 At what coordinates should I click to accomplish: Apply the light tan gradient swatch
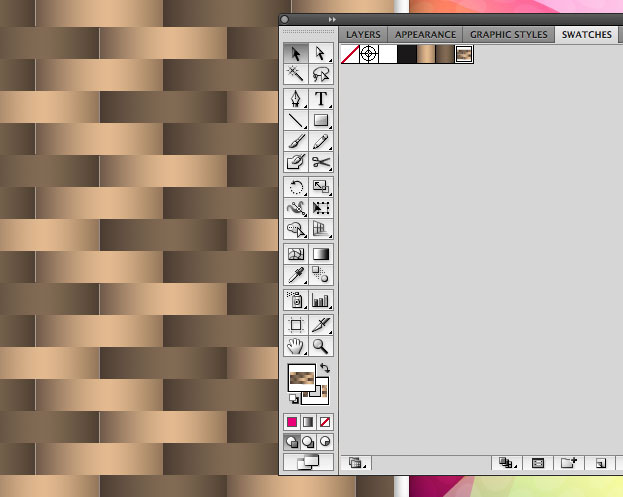(x=426, y=54)
